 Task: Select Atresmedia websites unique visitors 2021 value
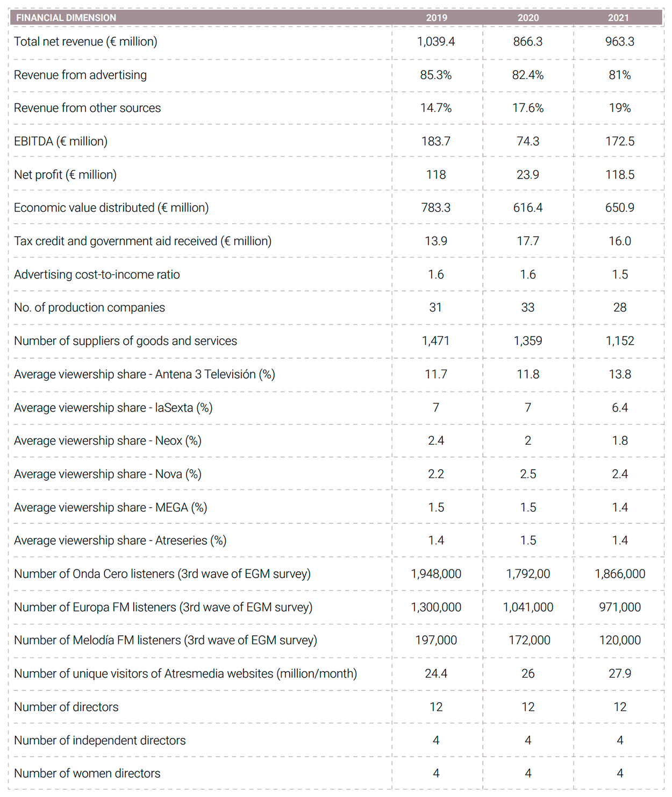point(620,673)
